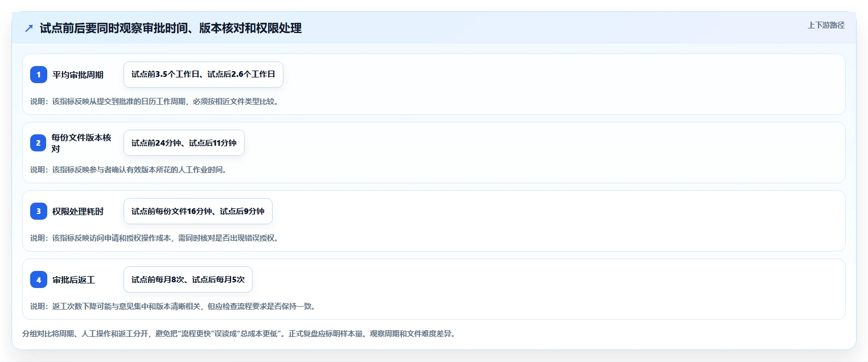The width and height of the screenshot is (868, 362).
Task: Click the number 3 badge for 权限处理耗时
Action: pos(39,211)
